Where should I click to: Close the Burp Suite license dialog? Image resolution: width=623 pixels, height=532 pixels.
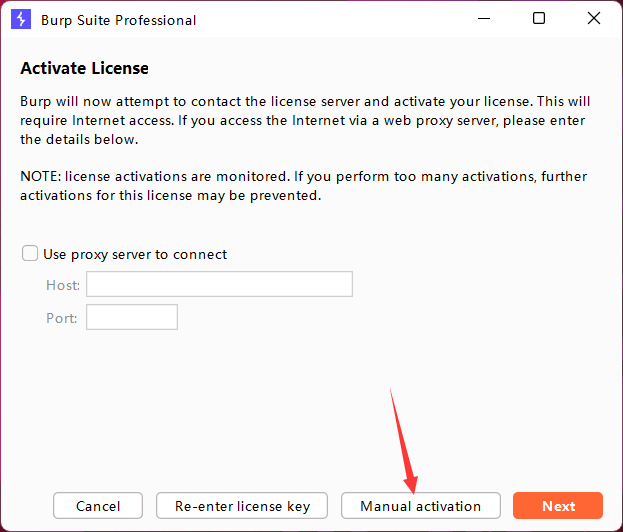pyautogui.click(x=593, y=19)
